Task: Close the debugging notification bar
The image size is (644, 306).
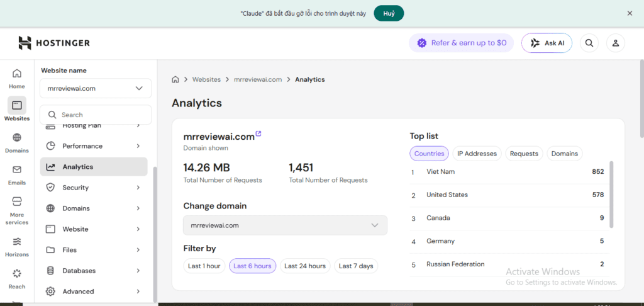Action: tap(630, 13)
